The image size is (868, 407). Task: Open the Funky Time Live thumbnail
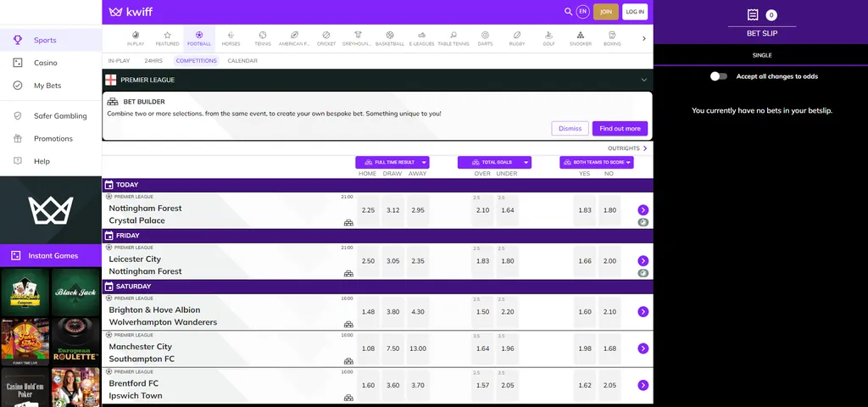coord(25,342)
